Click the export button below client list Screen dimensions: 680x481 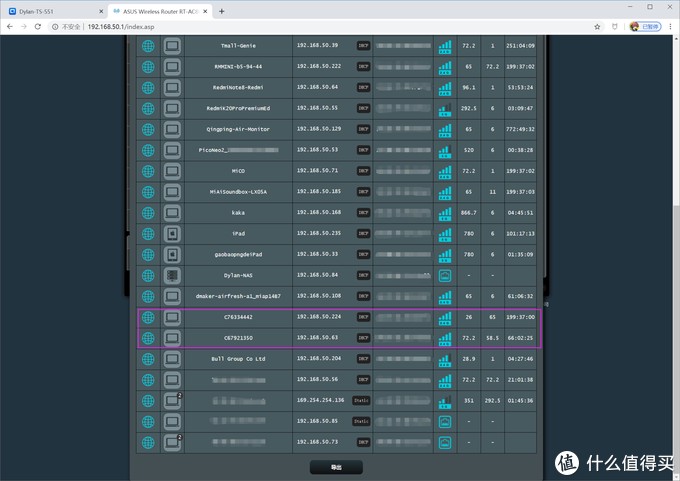pos(336,467)
